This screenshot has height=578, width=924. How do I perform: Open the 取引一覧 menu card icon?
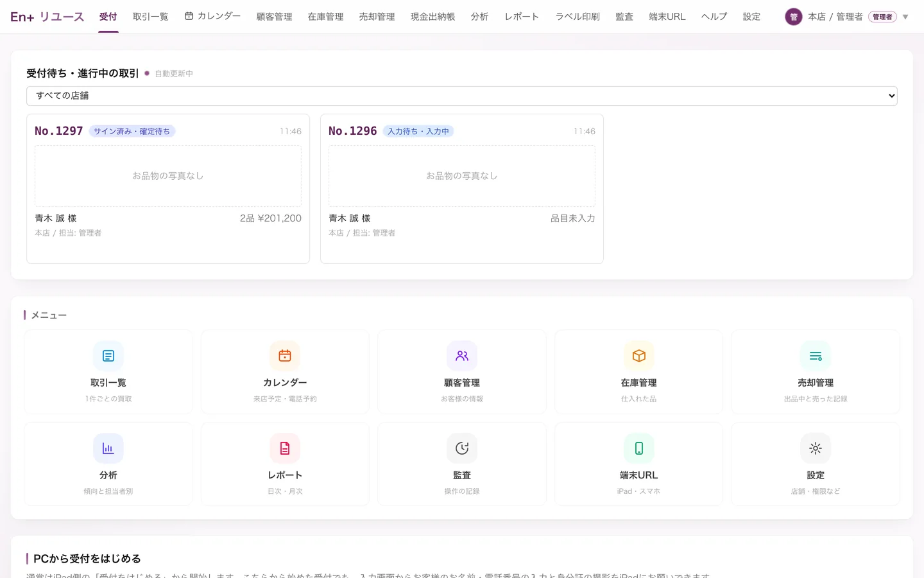(108, 356)
